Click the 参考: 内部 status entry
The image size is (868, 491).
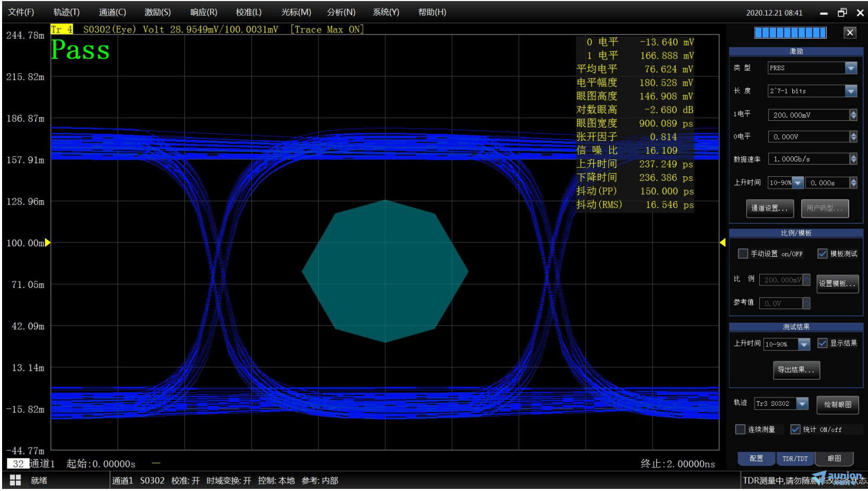(320, 481)
